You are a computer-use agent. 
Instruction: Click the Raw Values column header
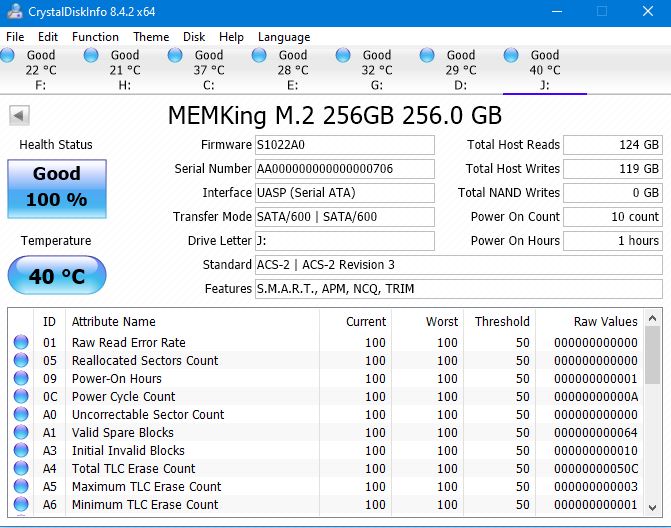point(605,321)
